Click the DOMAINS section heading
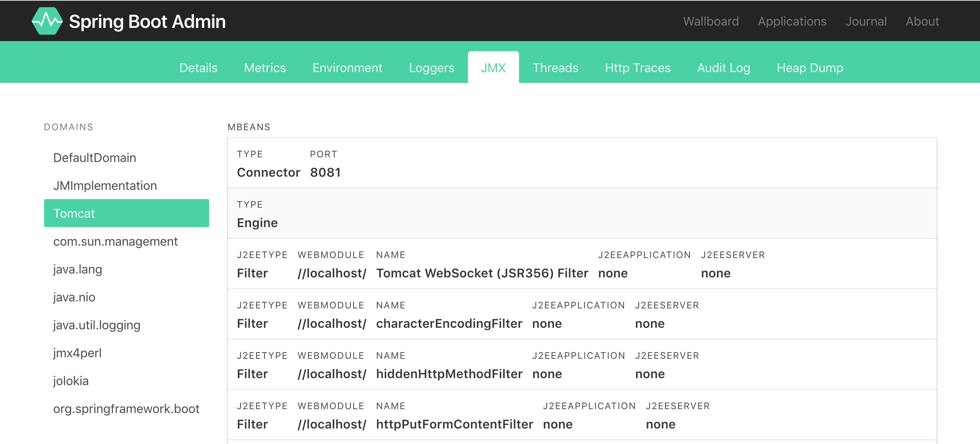This screenshot has height=444, width=980. click(x=69, y=127)
